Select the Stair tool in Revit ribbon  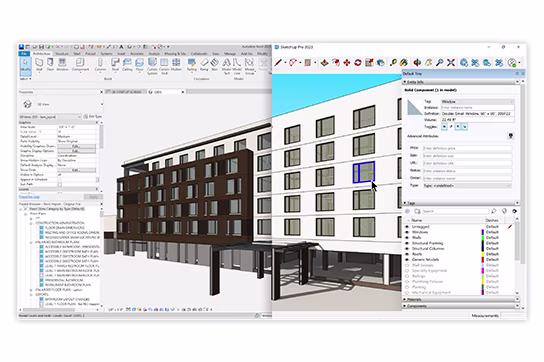[215, 65]
